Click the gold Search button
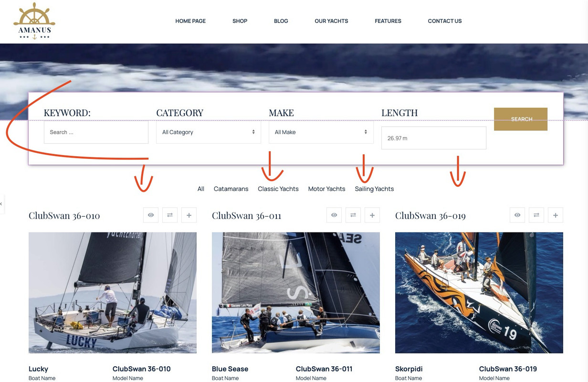The height and width of the screenshot is (382, 588). [521, 119]
